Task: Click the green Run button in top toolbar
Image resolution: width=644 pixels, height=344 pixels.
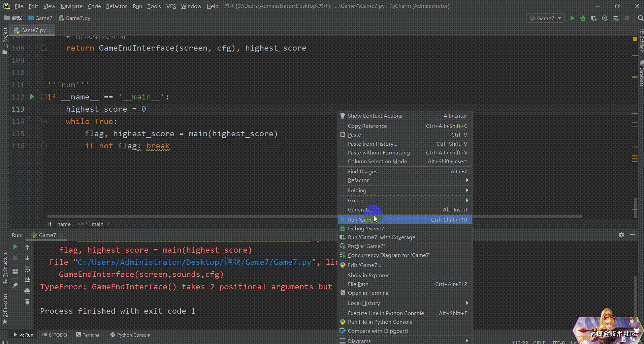Action: click(572, 19)
